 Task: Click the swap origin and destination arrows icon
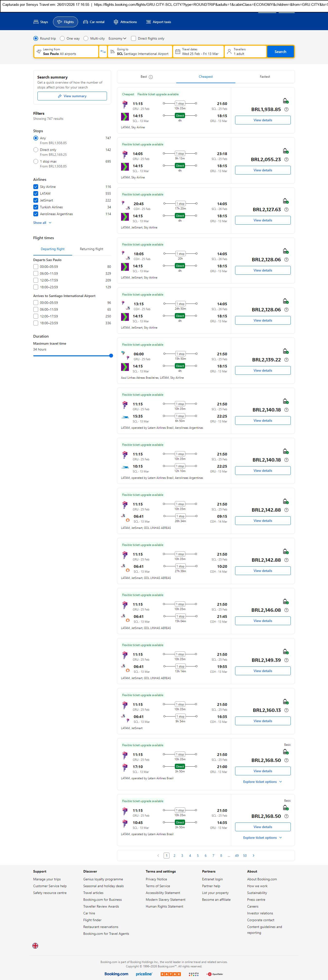coord(103,52)
